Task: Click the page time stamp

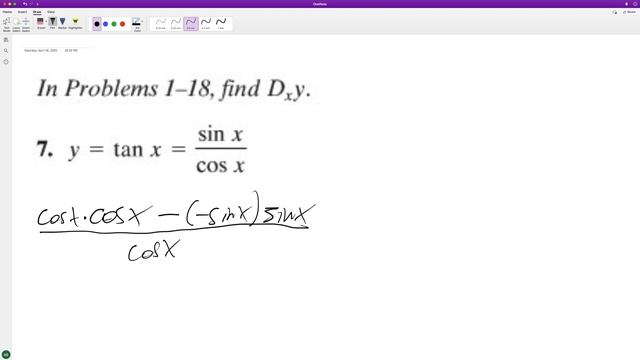Action: point(71,50)
